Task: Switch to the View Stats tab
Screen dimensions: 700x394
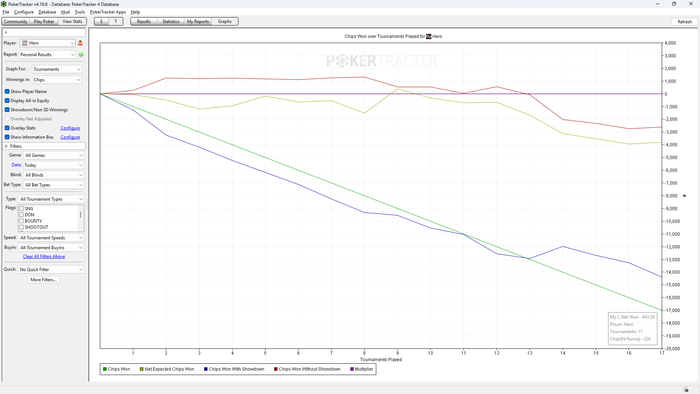Action: click(72, 21)
